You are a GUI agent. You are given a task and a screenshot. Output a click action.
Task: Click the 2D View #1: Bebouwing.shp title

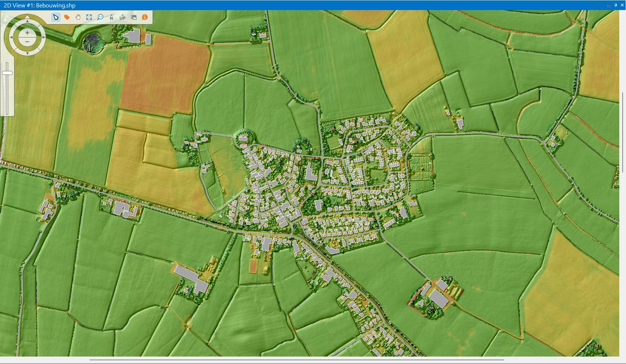(x=39, y=5)
